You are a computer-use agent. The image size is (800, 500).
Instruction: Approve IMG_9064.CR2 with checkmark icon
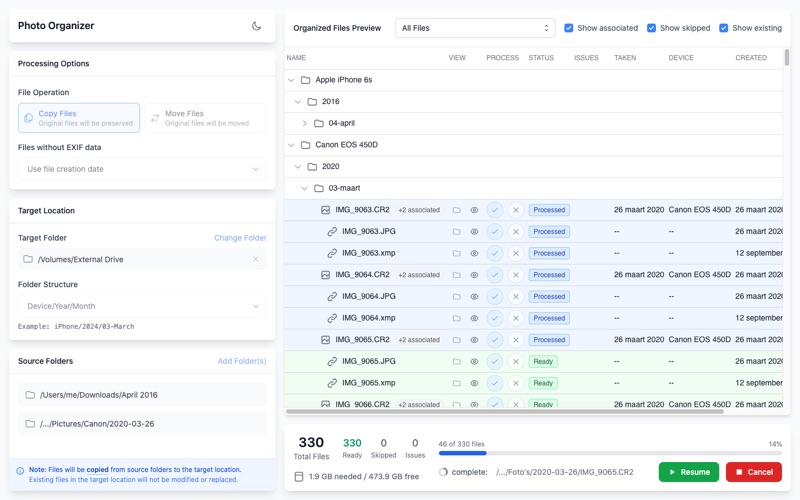click(x=494, y=275)
